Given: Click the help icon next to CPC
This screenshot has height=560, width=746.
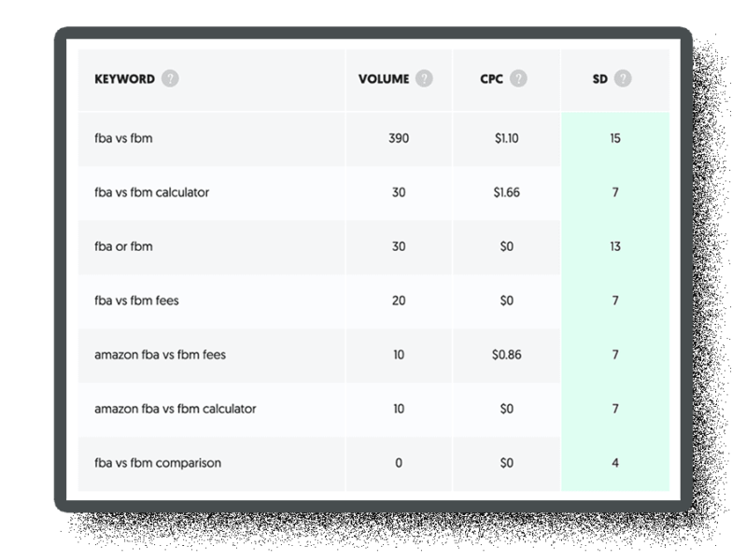Looking at the screenshot, I should click(518, 78).
